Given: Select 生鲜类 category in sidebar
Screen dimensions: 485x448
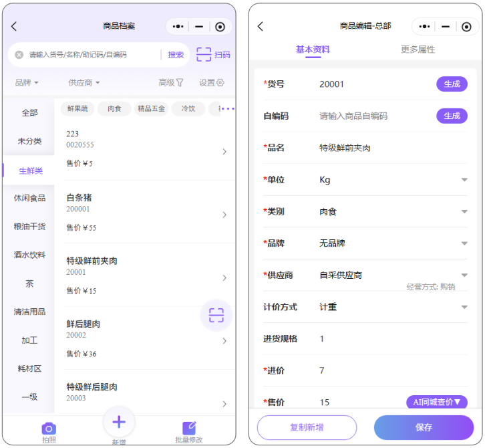Looking at the screenshot, I should 29,171.
